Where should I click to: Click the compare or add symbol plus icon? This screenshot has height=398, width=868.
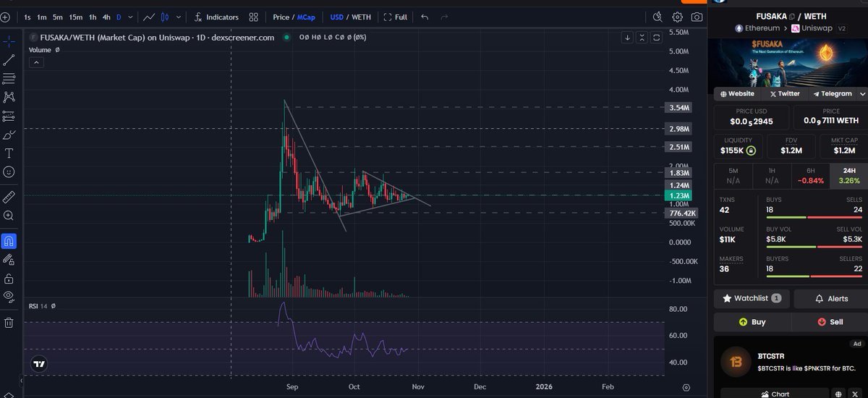pyautogui.click(x=6, y=17)
